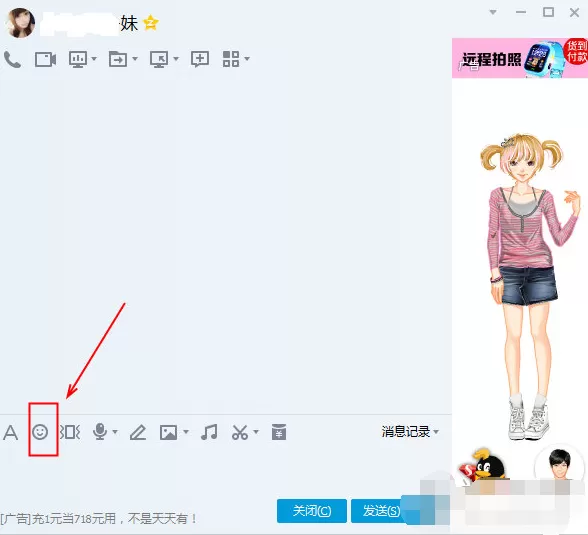Expand the send file dropdown arrow
The height and width of the screenshot is (535, 588).
click(135, 59)
